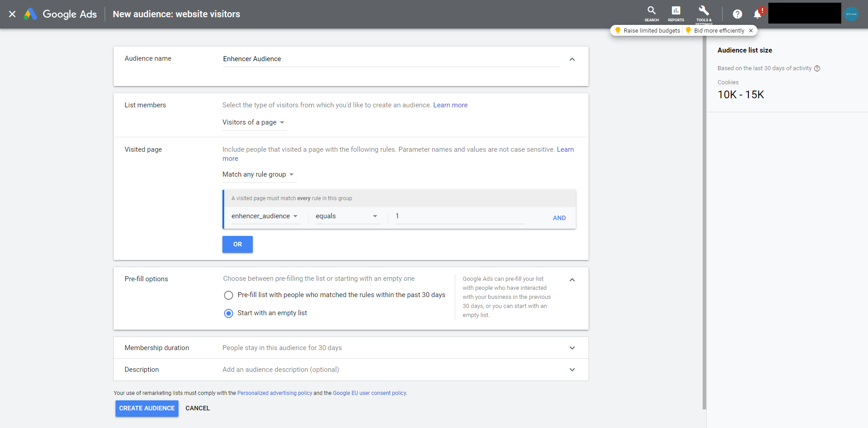Click the Audience name input field
The image size is (868, 428).
click(391, 59)
